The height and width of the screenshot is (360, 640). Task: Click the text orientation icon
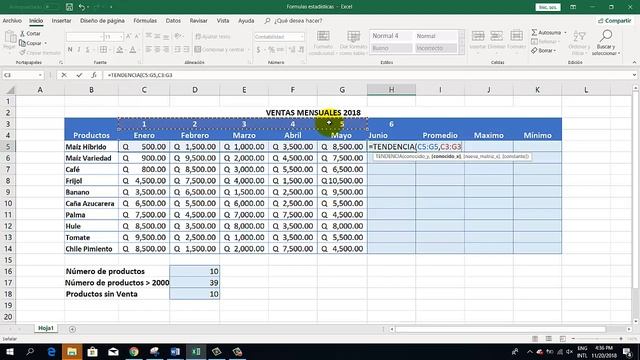click(x=178, y=37)
